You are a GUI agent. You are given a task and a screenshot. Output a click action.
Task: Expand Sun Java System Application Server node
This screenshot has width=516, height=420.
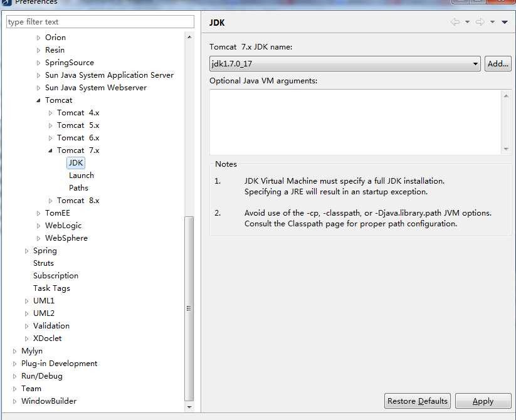38,75
